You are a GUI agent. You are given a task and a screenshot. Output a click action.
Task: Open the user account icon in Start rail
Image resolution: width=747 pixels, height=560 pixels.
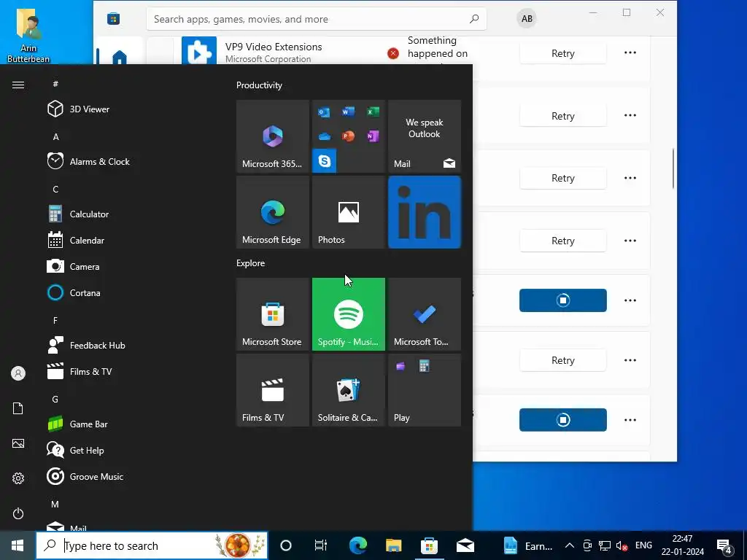[18, 373]
